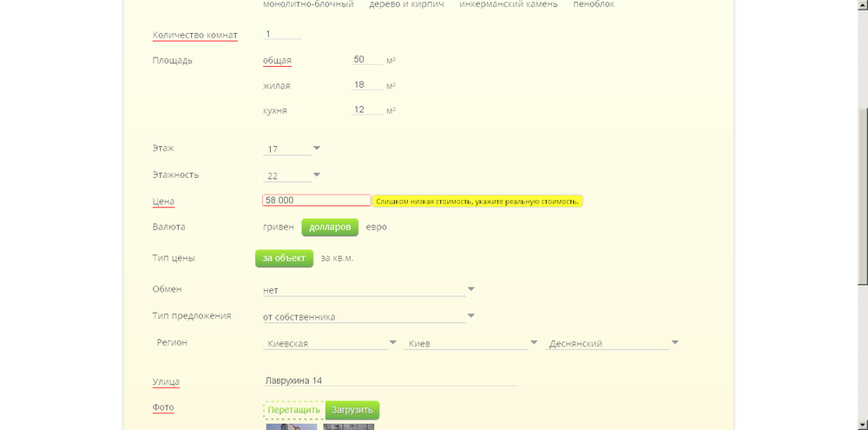
Task: Choose the за объект price type
Action: [x=284, y=258]
